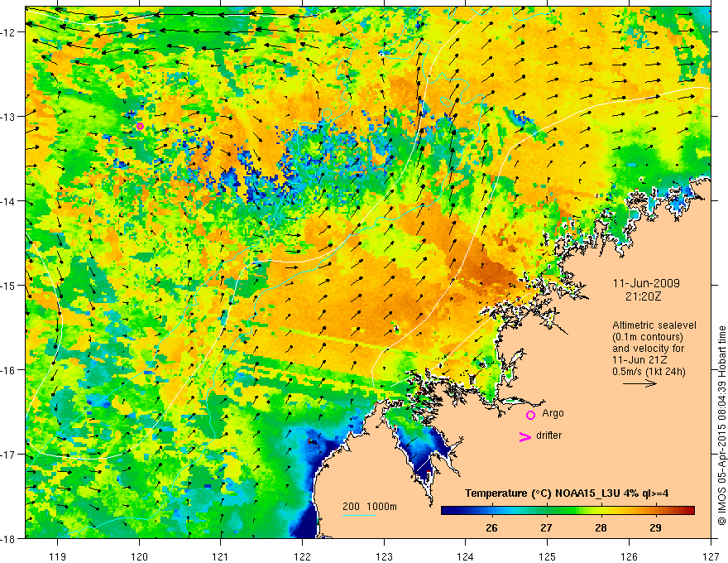728x563 pixels.
Task: Click the 'Argo' legend label
Action: click(553, 413)
